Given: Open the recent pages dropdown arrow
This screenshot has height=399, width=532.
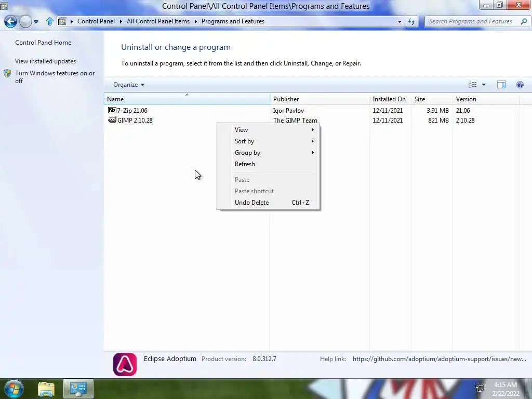Looking at the screenshot, I should tap(36, 22).
